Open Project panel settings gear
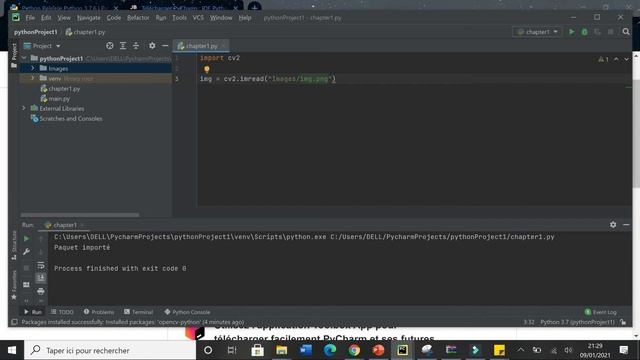Viewport: 640px width, 360px height. click(152, 46)
